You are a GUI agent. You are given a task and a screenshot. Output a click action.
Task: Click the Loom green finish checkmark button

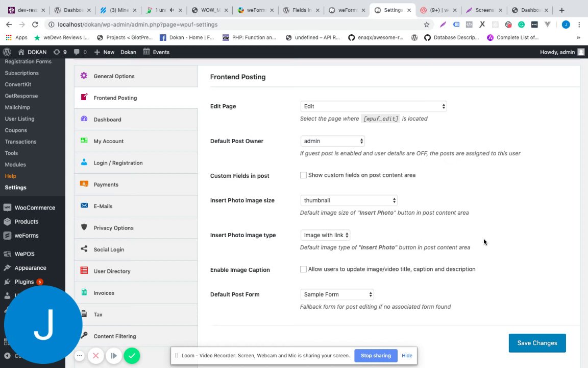[132, 356]
